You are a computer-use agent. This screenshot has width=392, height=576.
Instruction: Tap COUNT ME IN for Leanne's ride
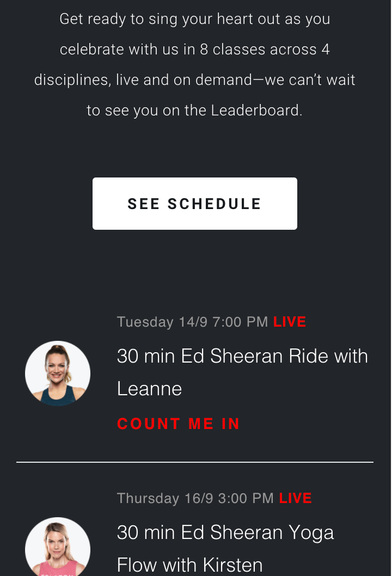(x=179, y=424)
